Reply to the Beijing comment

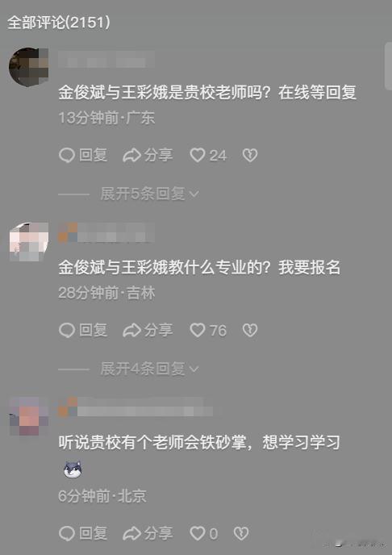pos(83,533)
